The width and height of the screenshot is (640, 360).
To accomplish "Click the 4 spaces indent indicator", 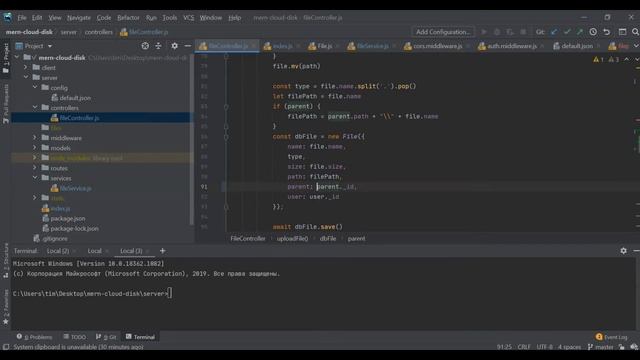I will [569, 347].
